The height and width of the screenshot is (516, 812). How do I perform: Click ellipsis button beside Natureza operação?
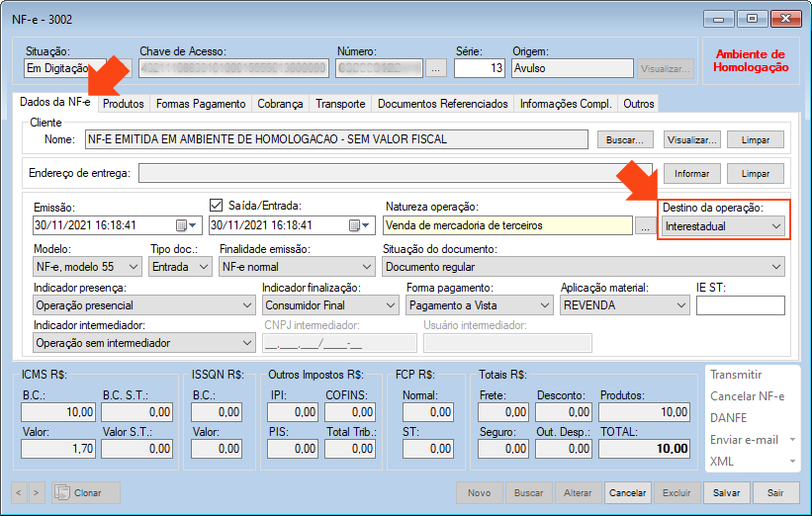644,226
